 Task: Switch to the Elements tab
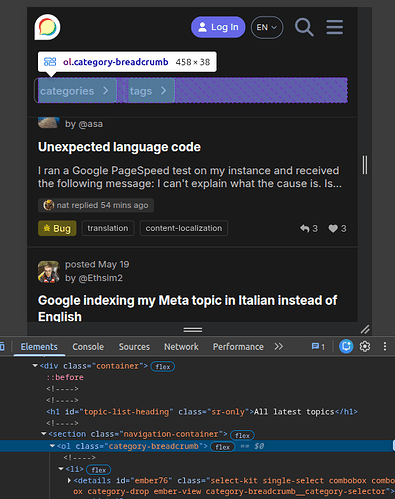(x=39, y=347)
